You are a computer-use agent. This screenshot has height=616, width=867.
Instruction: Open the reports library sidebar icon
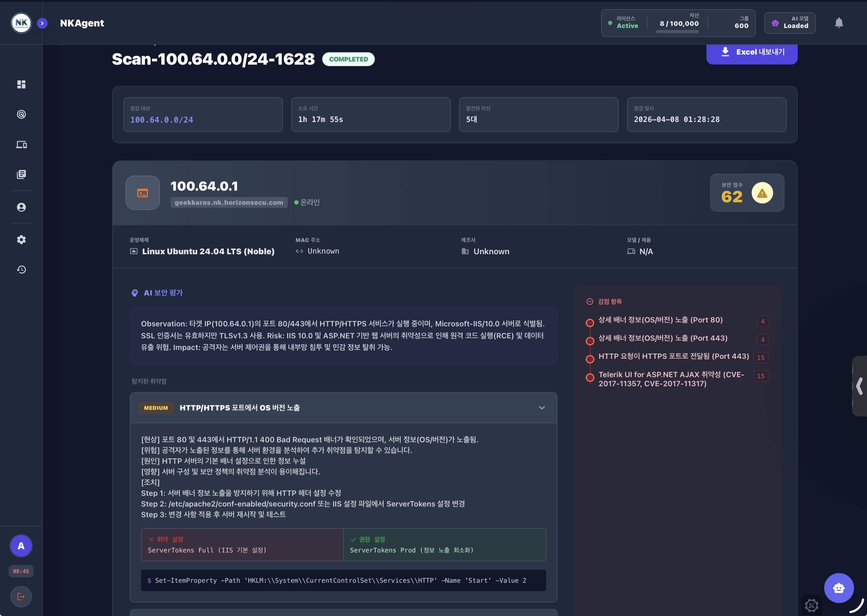(21, 174)
